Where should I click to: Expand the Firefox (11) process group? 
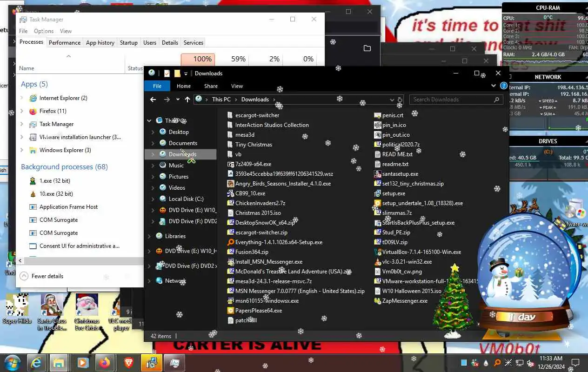tap(22, 111)
